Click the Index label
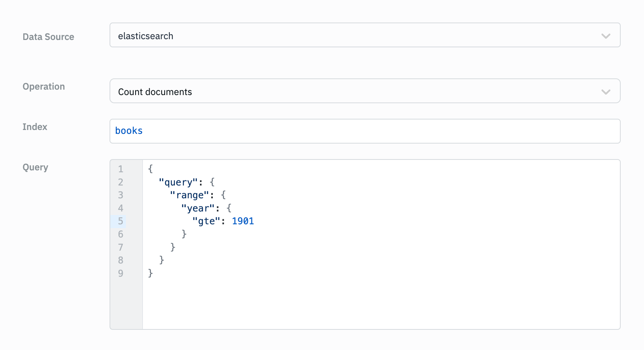Screen dimensions: 644x350 (x=35, y=127)
